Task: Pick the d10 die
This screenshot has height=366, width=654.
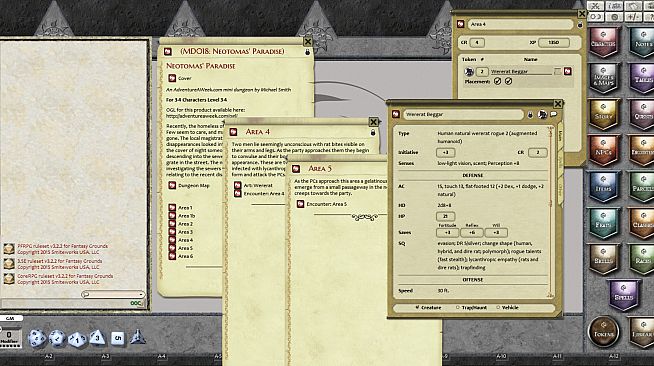Action: [x=77, y=339]
